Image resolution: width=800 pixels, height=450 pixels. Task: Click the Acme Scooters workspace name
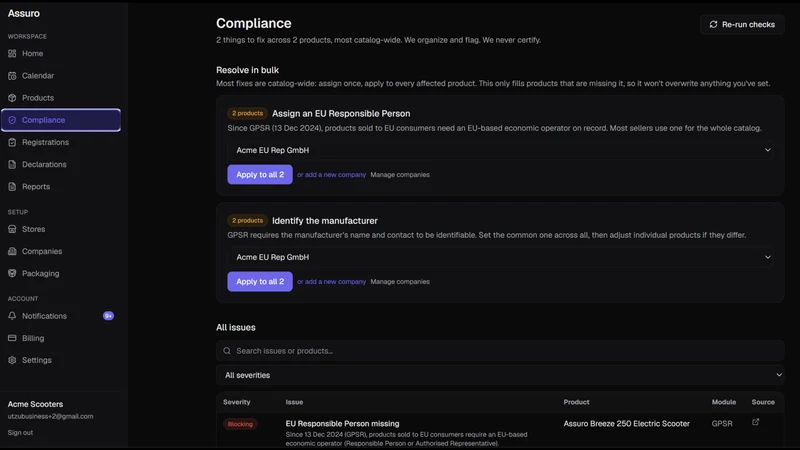pyautogui.click(x=35, y=404)
